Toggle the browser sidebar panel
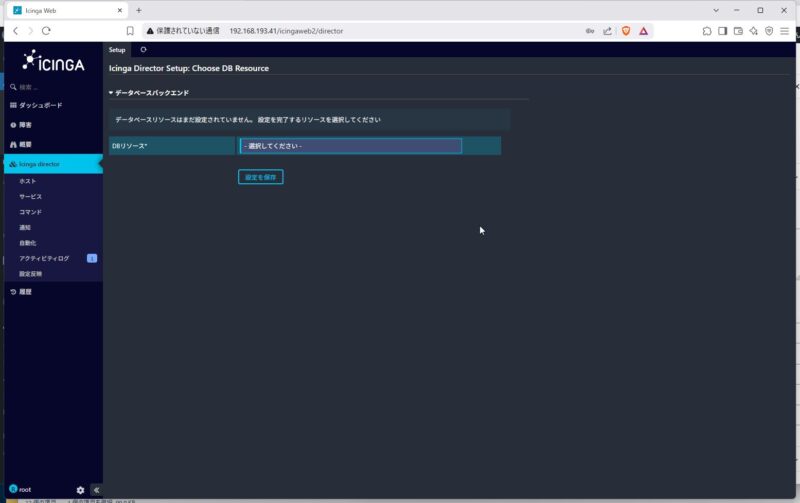The image size is (800, 503). [x=722, y=31]
